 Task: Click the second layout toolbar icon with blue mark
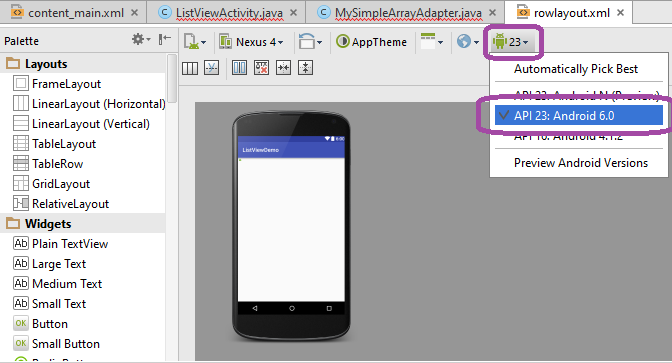pyautogui.click(x=212, y=68)
